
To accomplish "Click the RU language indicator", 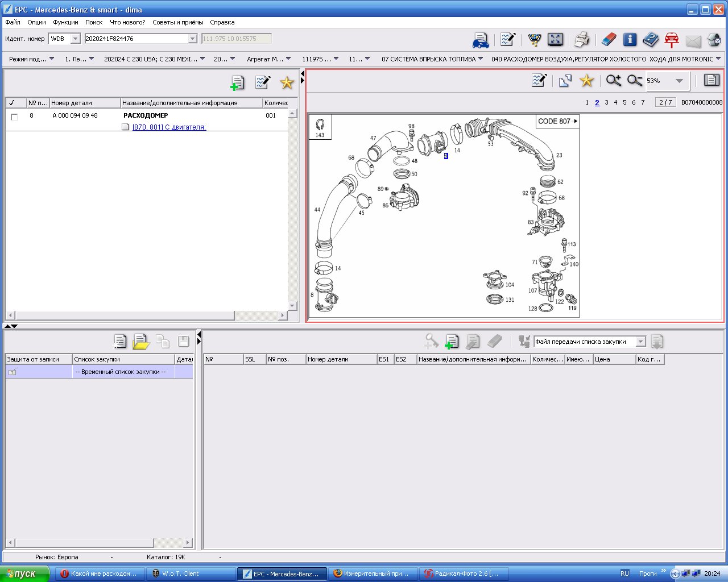I will tap(624, 573).
